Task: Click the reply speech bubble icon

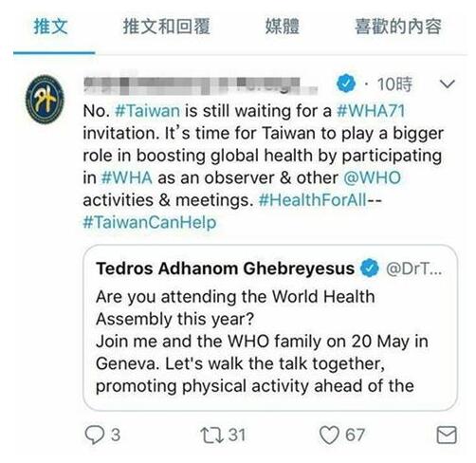Action: (x=95, y=435)
